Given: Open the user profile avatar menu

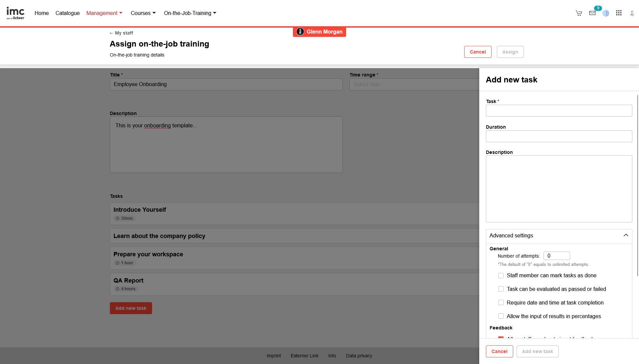Looking at the screenshot, I should (632, 13).
